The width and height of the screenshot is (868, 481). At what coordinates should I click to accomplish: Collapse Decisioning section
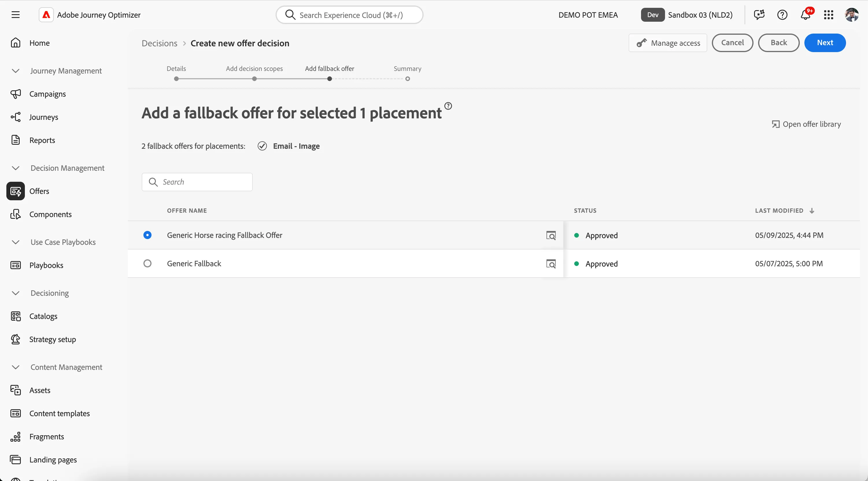click(16, 293)
